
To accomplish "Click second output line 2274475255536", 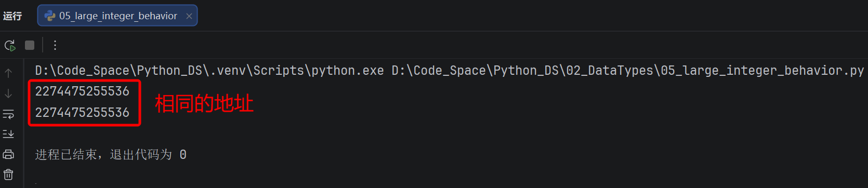I will pos(82,112).
